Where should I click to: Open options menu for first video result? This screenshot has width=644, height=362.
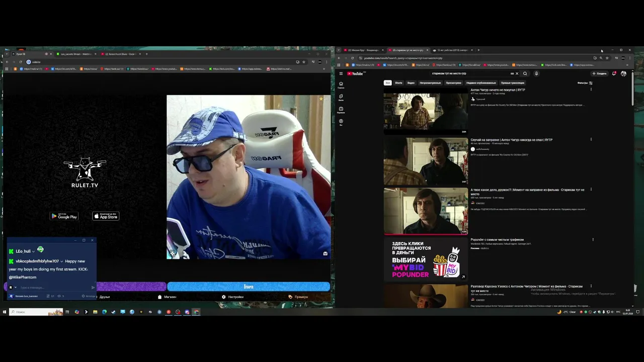click(x=591, y=89)
